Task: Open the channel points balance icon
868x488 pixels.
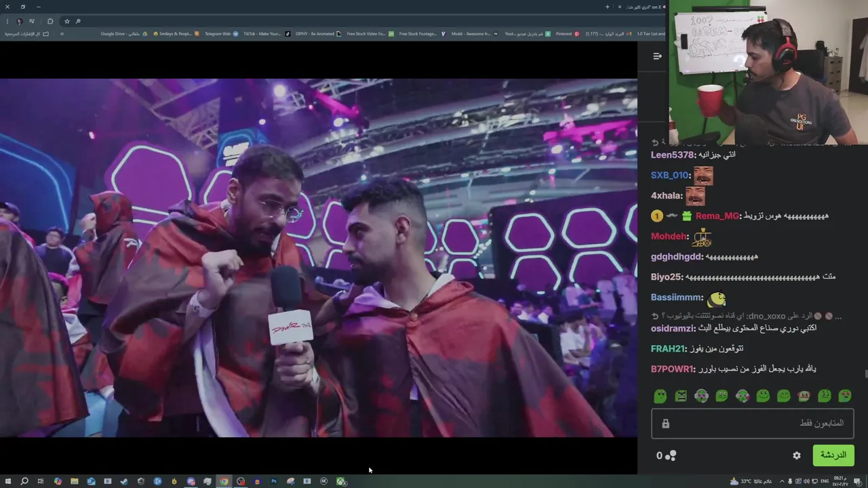Action: [667, 455]
